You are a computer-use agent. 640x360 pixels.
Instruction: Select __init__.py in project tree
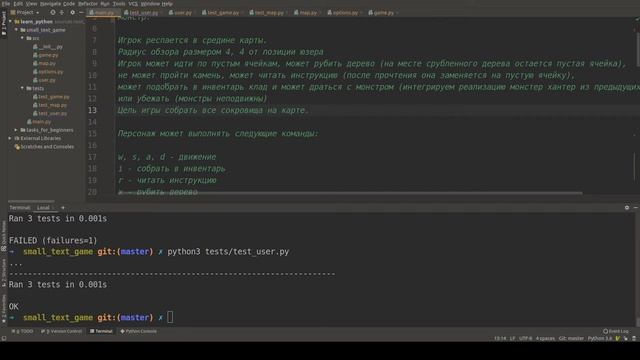[x=48, y=47]
